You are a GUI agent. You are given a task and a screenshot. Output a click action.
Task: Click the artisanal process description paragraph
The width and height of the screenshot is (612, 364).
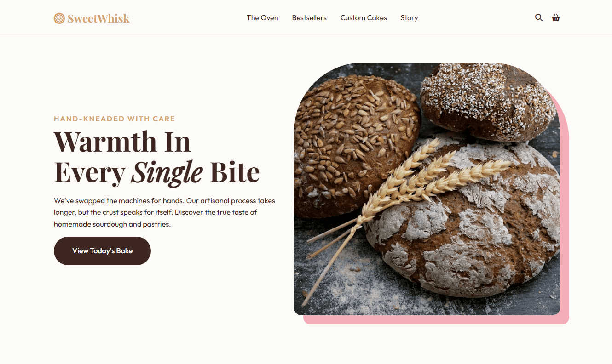[164, 212]
